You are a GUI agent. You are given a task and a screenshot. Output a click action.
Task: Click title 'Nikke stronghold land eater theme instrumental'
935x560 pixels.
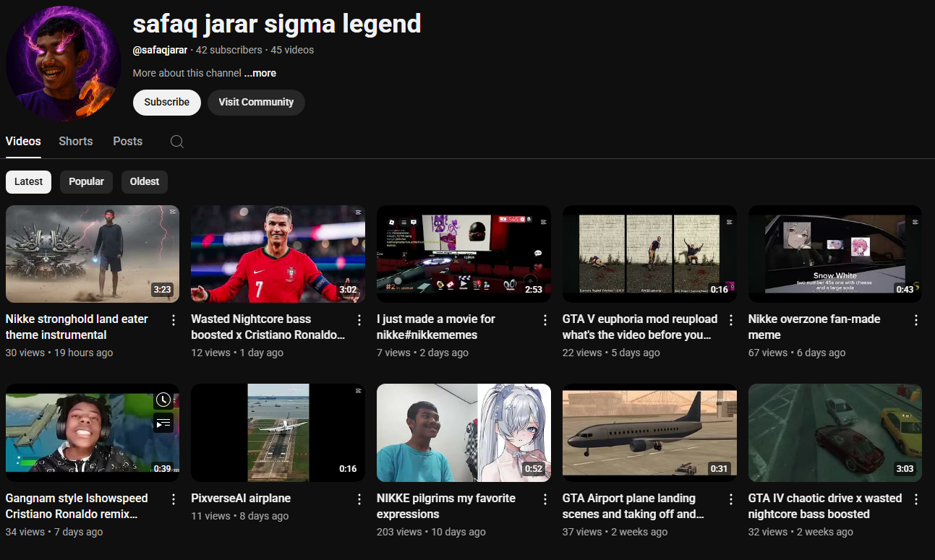pos(77,327)
